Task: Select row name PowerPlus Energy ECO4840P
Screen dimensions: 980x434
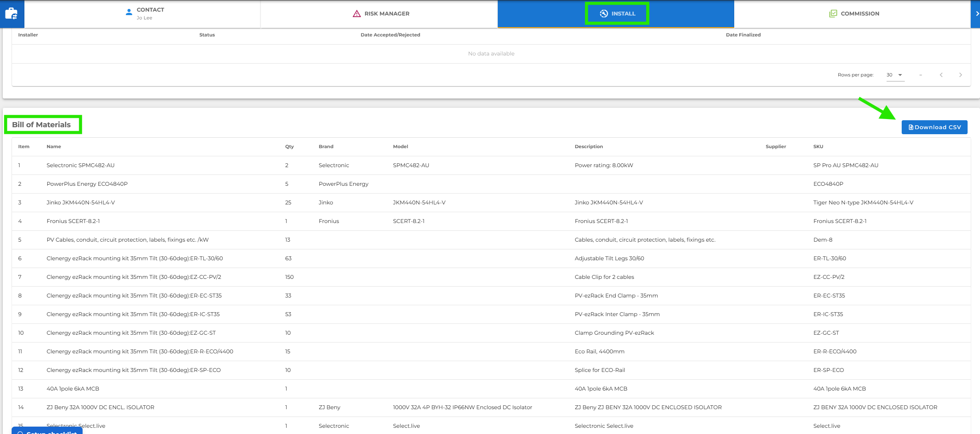Action: 87,184
